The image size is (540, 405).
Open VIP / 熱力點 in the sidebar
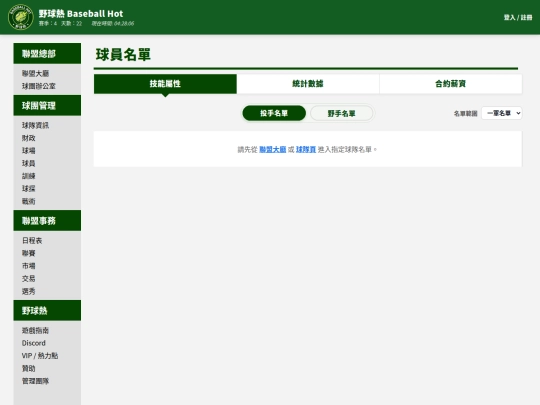coord(40,356)
